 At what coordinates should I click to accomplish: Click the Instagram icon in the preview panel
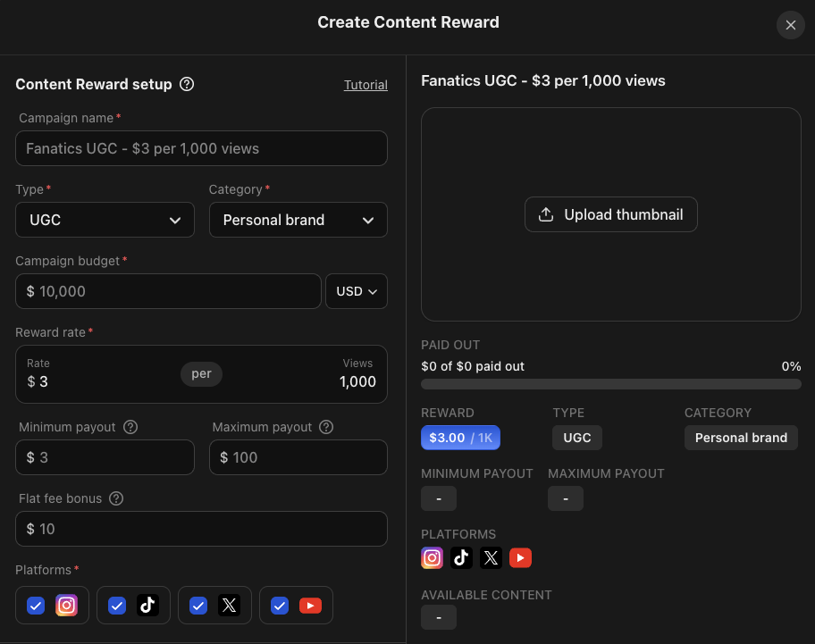(x=432, y=557)
